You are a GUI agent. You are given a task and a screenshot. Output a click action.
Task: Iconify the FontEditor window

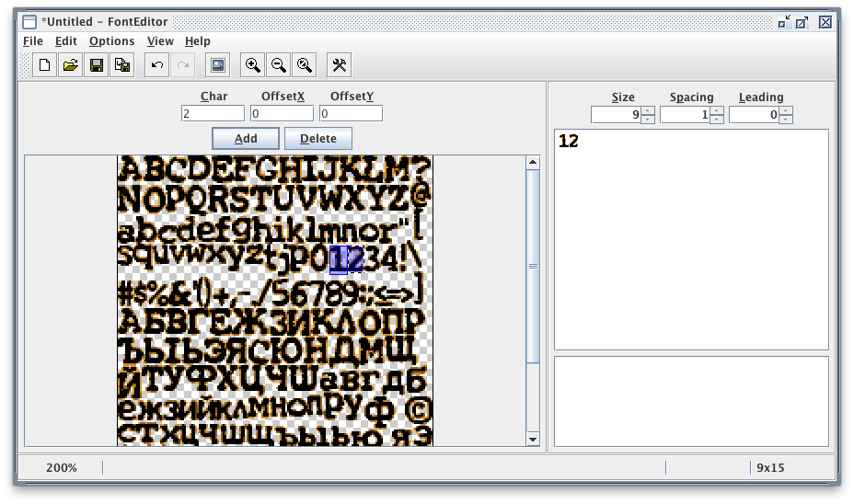pyautogui.click(x=784, y=22)
